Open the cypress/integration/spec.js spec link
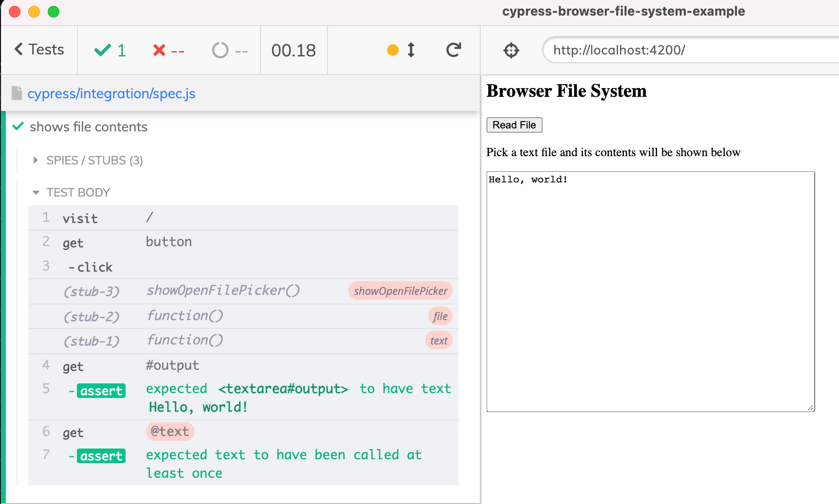Image resolution: width=839 pixels, height=504 pixels. (x=111, y=93)
